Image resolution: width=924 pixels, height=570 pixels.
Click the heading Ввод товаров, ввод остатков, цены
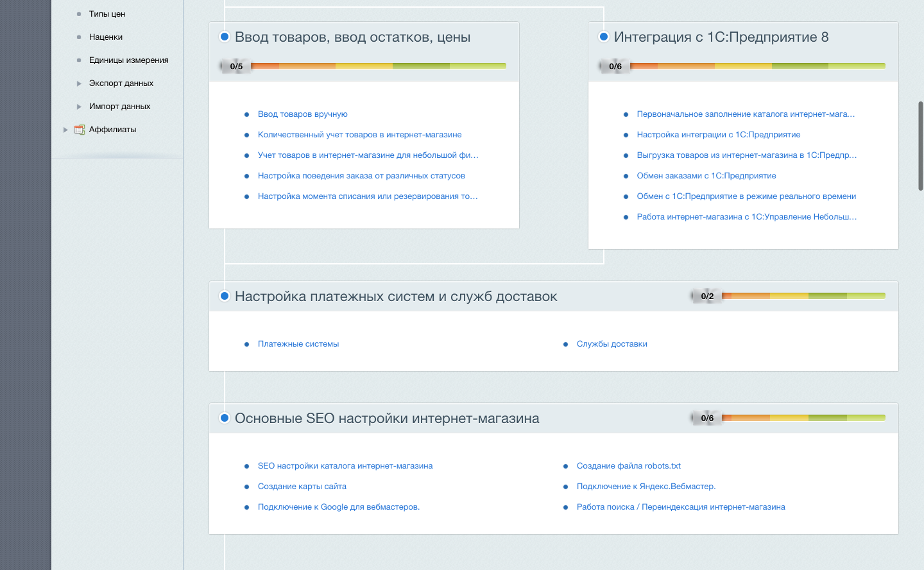(353, 37)
